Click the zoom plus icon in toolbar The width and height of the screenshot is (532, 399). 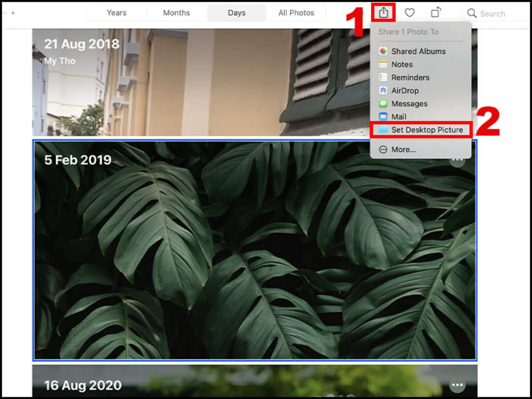[13, 13]
